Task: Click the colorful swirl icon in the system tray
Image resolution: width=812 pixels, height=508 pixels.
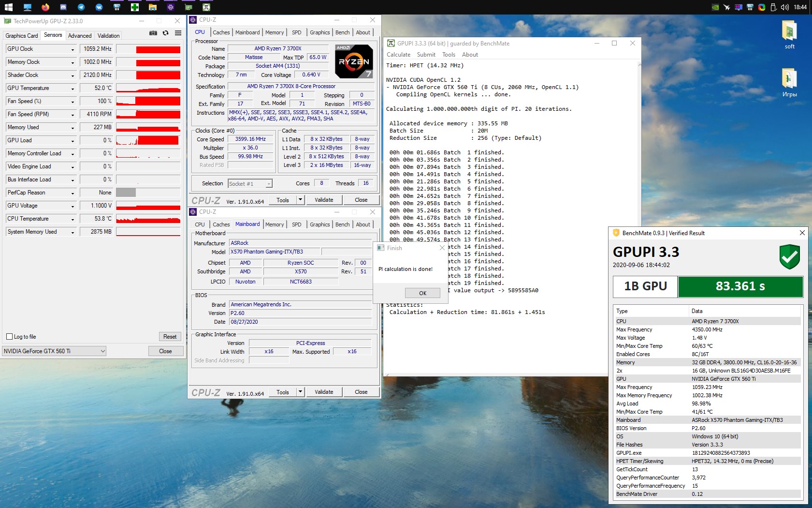Action: 762,7
